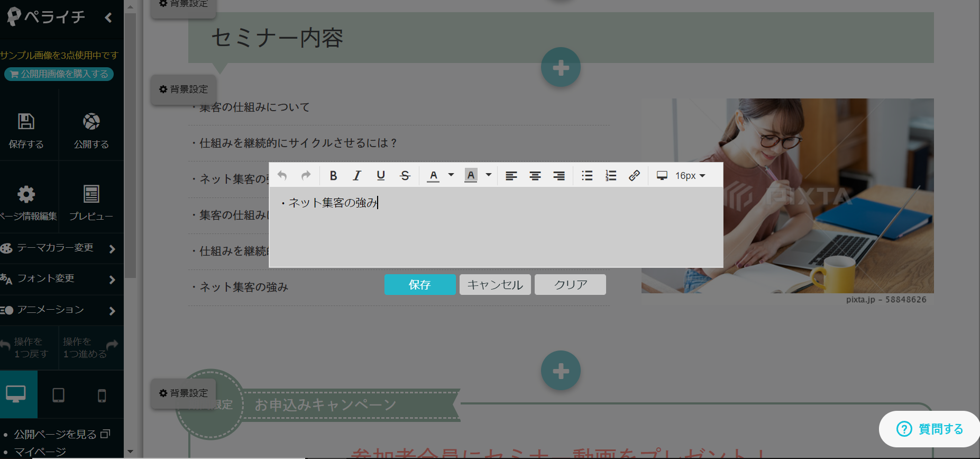Click the sidebar scrollbar down arrow
Viewport: 980px width, 459px height.
pos(130,452)
